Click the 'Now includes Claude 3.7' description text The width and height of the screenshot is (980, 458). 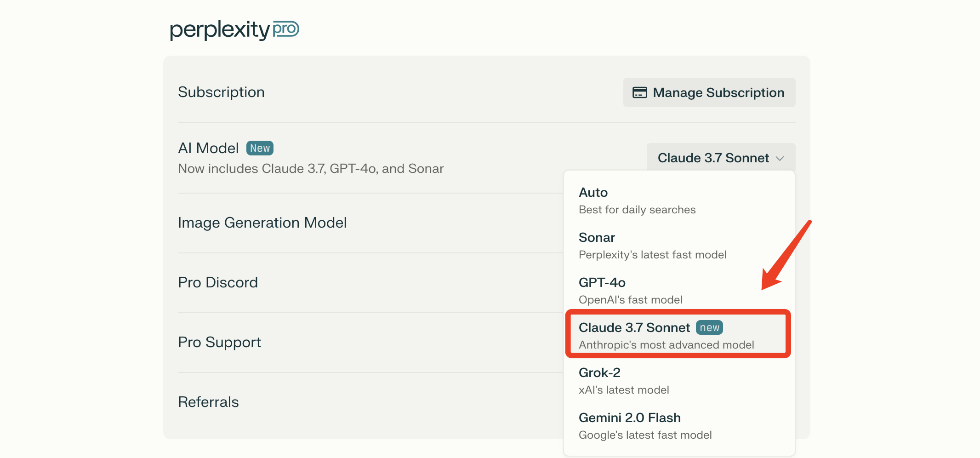[311, 169]
